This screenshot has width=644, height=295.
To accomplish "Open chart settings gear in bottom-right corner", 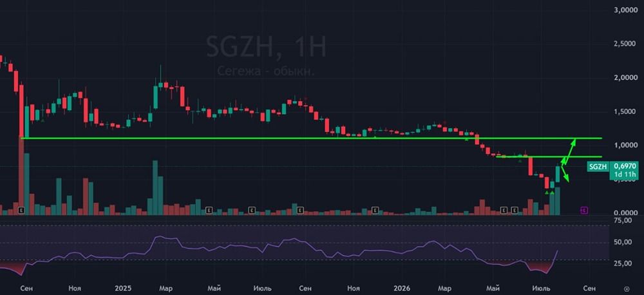I will pyautogui.click(x=627, y=289).
